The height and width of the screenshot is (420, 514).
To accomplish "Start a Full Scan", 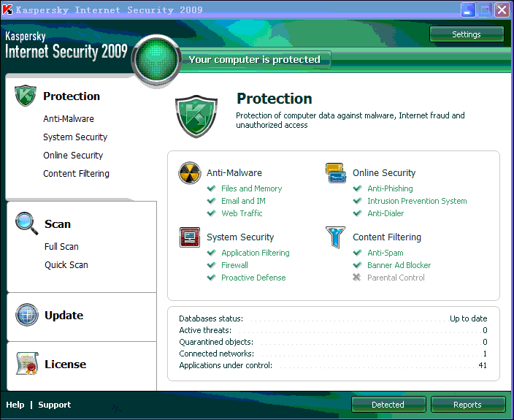I will pyautogui.click(x=61, y=247).
